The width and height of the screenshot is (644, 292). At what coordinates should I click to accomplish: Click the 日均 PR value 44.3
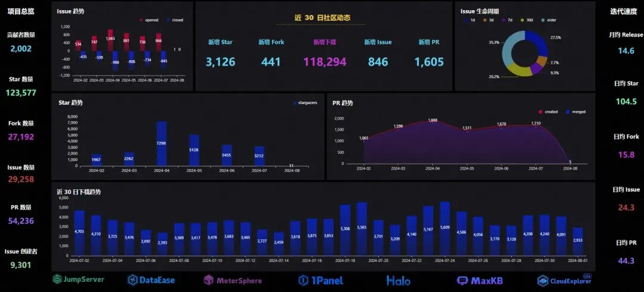point(626,261)
